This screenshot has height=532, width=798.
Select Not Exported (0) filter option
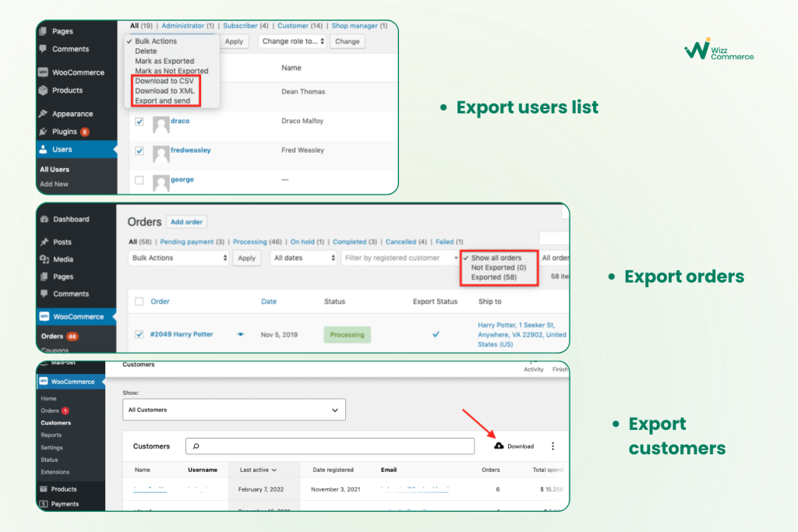498,267
